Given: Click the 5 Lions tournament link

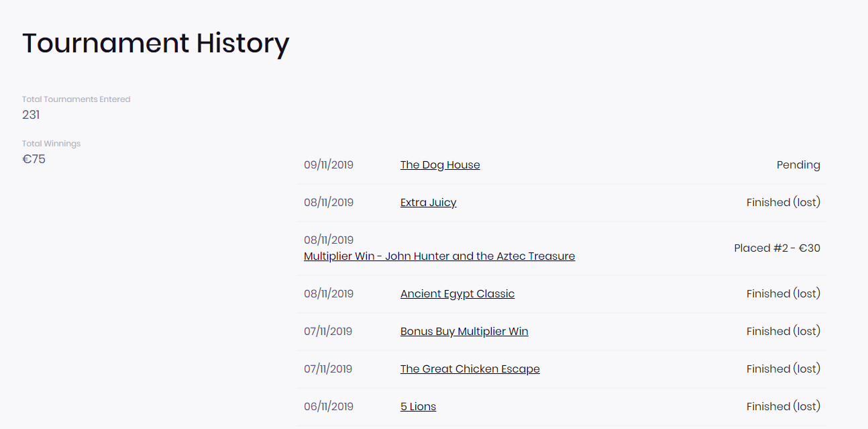Looking at the screenshot, I should (x=418, y=407).
